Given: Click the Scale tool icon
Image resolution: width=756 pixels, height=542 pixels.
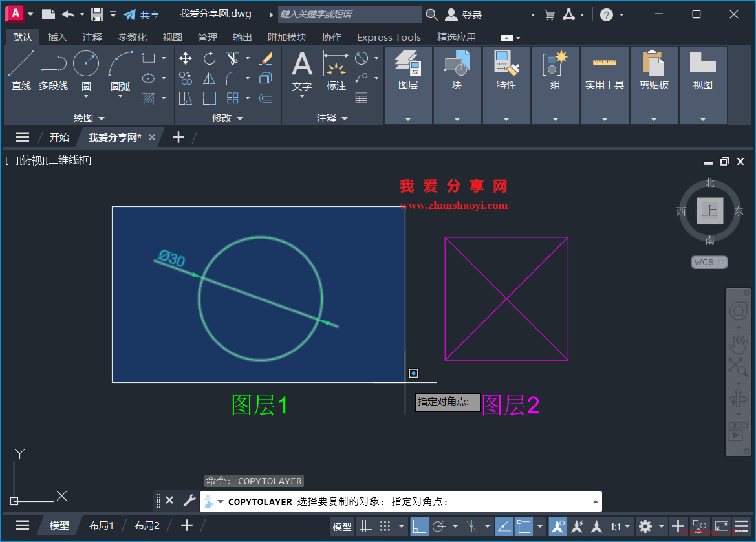Looking at the screenshot, I should pyautogui.click(x=210, y=98).
